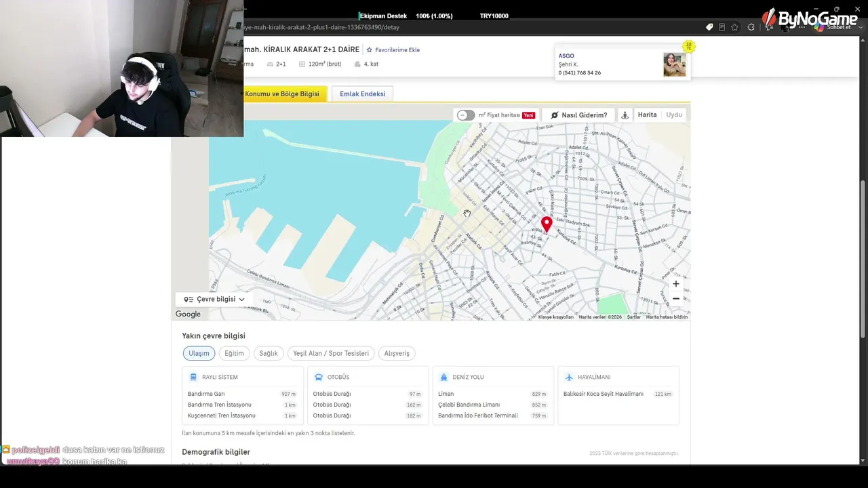The height and width of the screenshot is (488, 868).
Task: Click the Bandırma Tren İstasyonu row
Action: click(242, 405)
